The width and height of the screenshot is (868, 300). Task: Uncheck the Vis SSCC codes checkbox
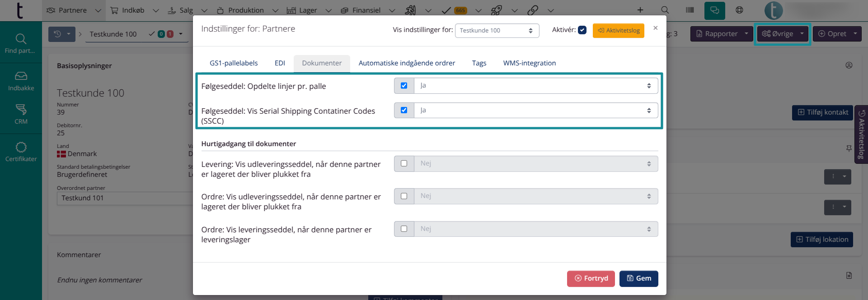pyautogui.click(x=404, y=110)
